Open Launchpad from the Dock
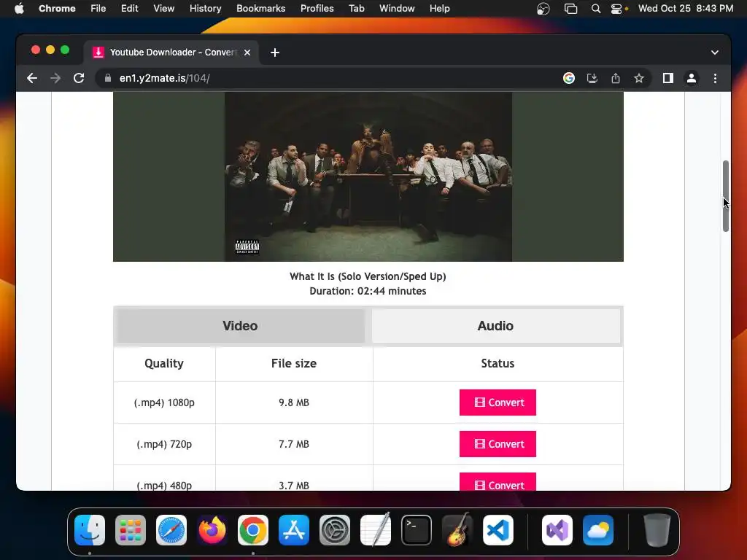 [131, 530]
